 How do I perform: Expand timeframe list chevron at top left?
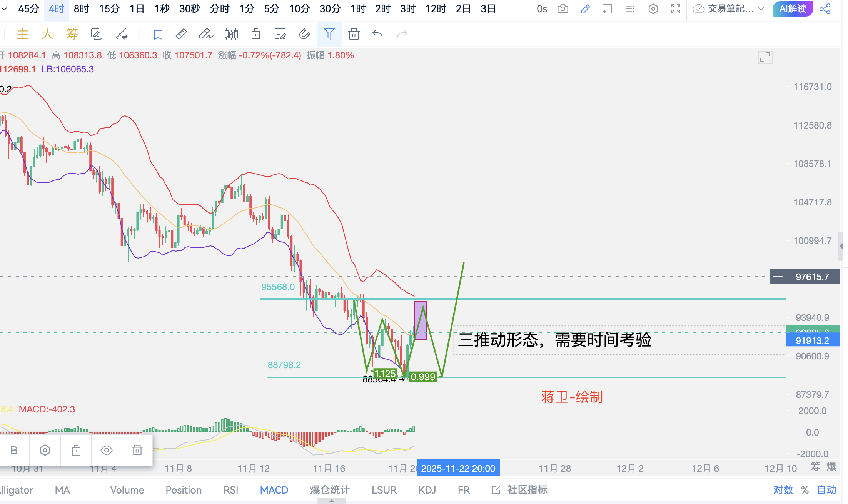coord(4,8)
